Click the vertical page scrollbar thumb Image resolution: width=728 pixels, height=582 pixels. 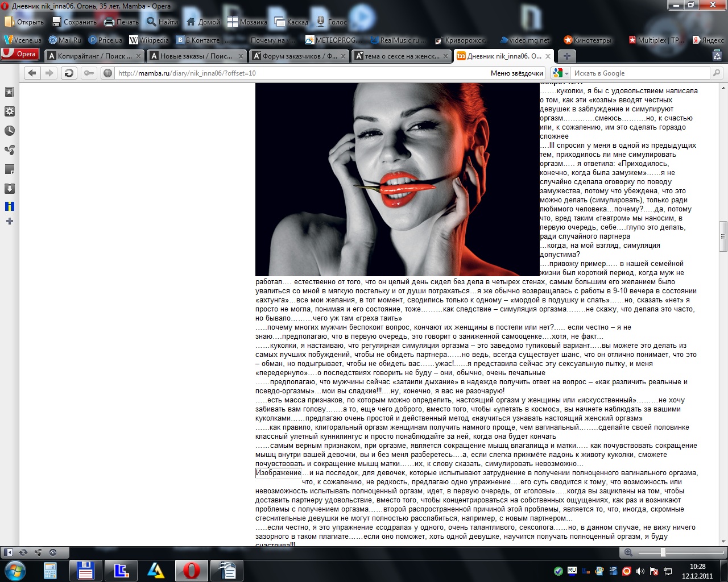723,236
